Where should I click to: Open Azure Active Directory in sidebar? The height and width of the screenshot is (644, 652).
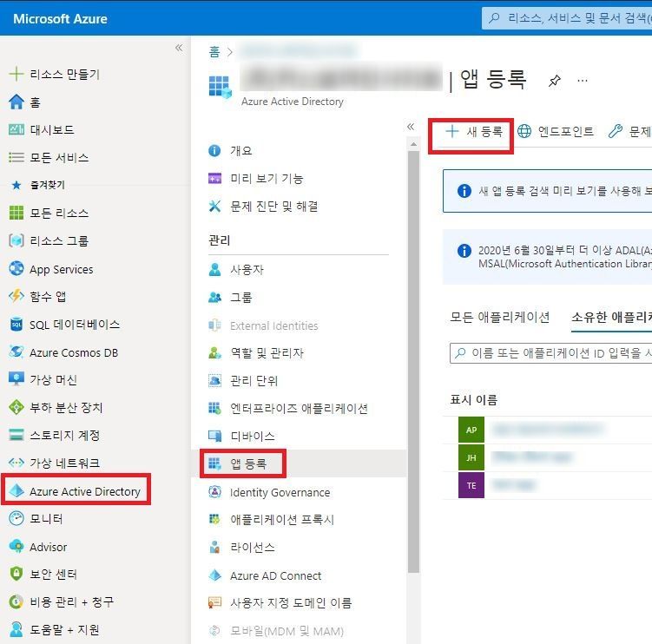pyautogui.click(x=75, y=491)
